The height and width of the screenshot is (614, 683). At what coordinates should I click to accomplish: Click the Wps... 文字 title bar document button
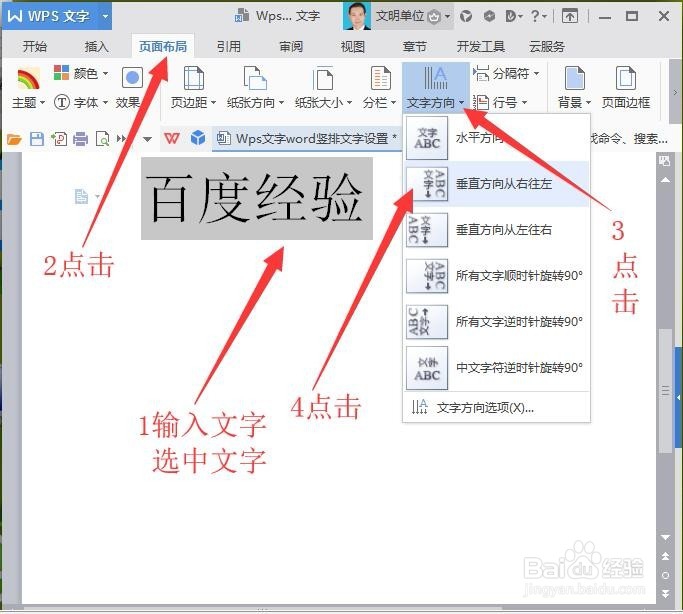tap(277, 16)
